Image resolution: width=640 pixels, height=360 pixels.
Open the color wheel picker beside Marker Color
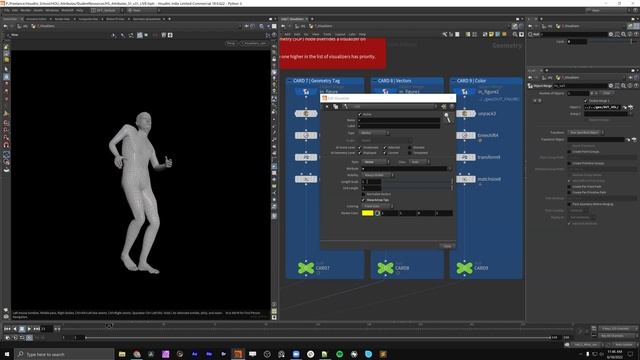pos(378,213)
